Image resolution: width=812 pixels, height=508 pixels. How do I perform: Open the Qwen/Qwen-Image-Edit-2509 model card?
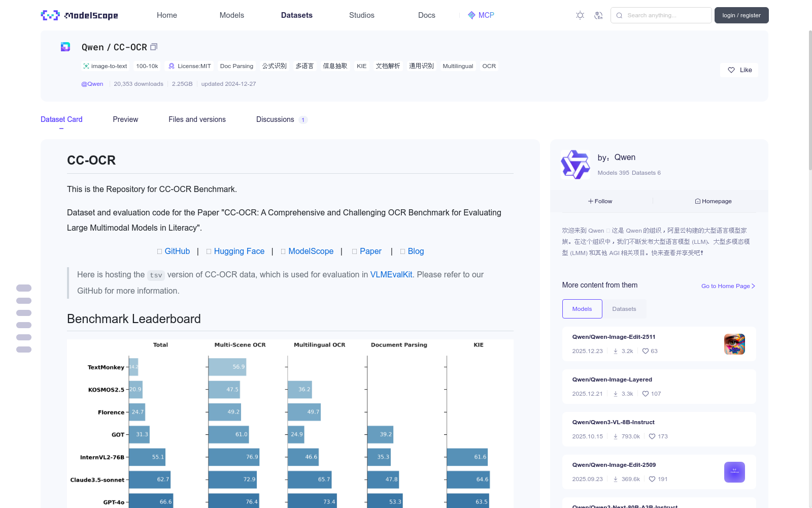(659, 472)
